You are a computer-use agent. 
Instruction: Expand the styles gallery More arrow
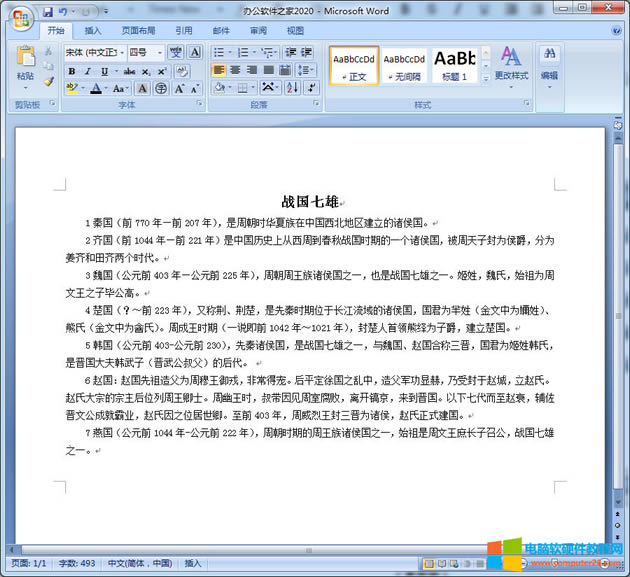486,78
